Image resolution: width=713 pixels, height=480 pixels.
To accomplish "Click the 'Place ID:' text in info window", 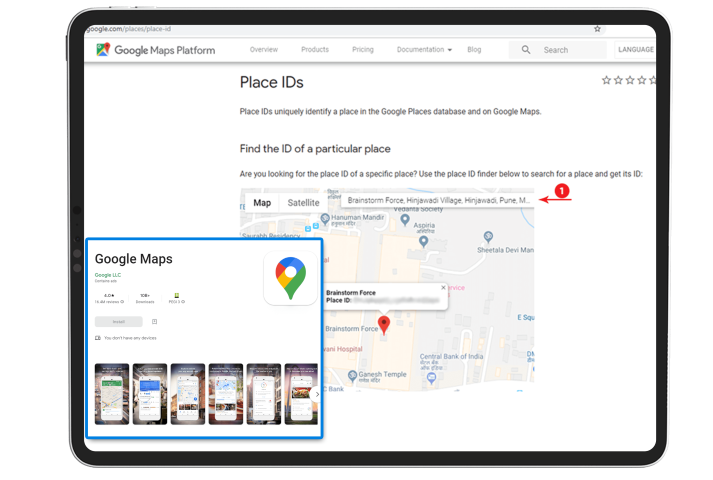I will 339,300.
